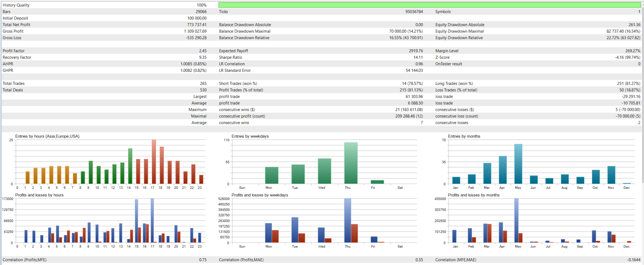Click the Correlation (Profits,MAE) value 0.35
Image resolution: width=644 pixels, height=265 pixels.
tap(419, 260)
